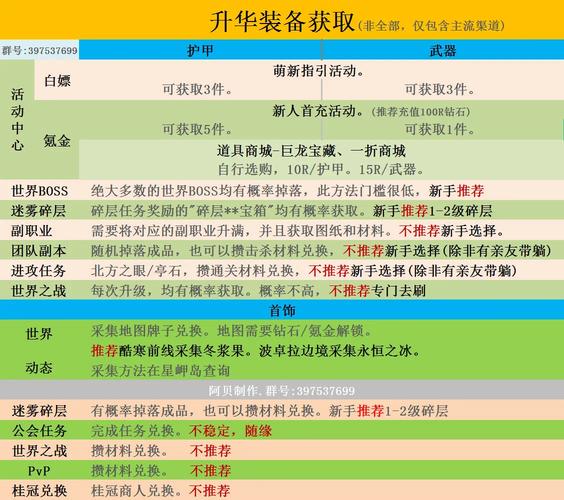Click the text 每次升级，均有概率获取

[x=168, y=291]
